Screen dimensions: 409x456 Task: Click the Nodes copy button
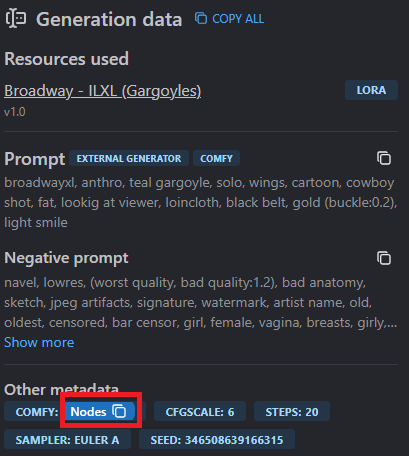(x=99, y=411)
